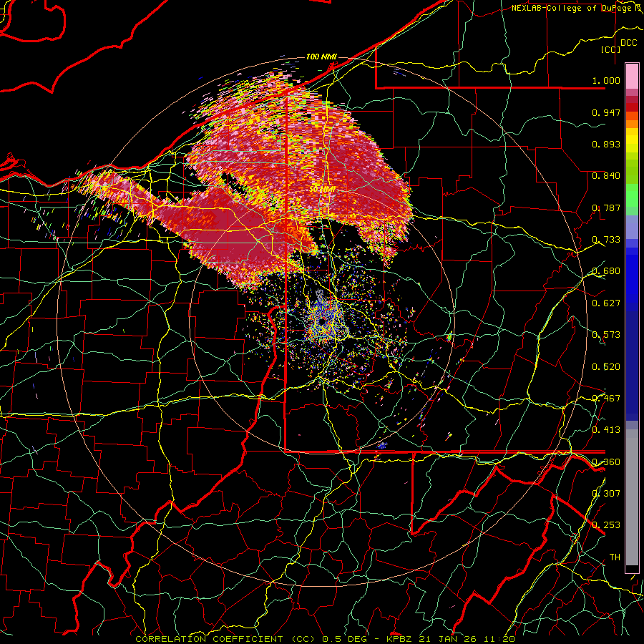The height and width of the screenshot is (644, 644).
Task: Select the 0.893 scale value
Action: click(x=606, y=144)
